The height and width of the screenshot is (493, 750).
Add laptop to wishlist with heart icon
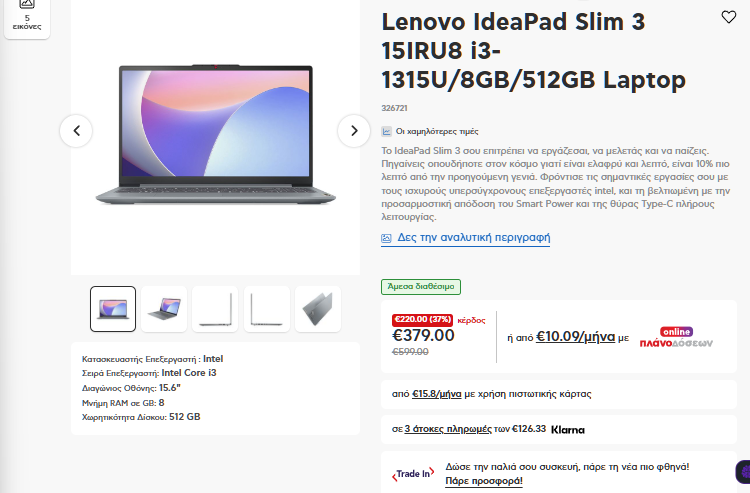tap(728, 17)
